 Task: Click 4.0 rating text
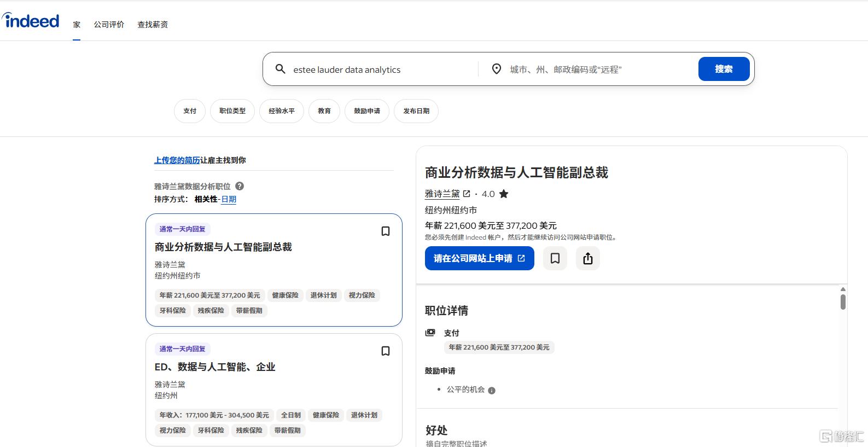488,194
